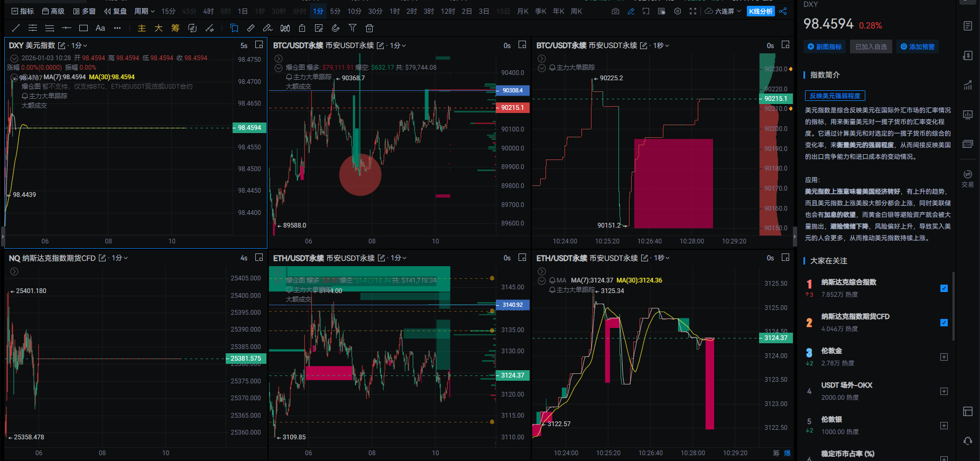Screen dimensions: 980x461
Task: Click the 90215.1 red price label on BTC chart
Action: [512, 108]
